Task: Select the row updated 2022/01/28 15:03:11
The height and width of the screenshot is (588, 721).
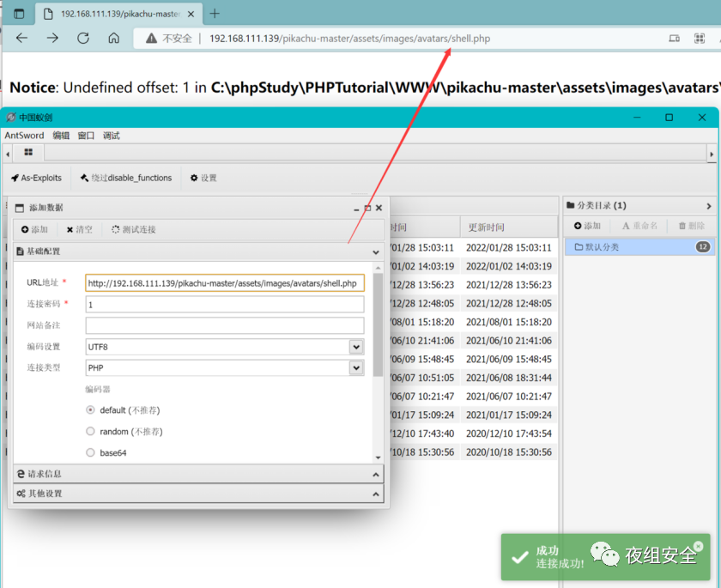Action: pyautogui.click(x=473, y=248)
